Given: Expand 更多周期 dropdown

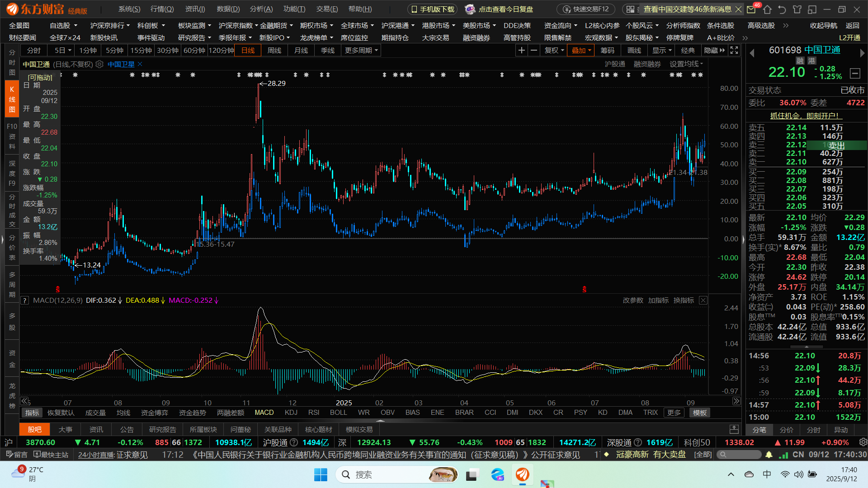Looking at the screenshot, I should (361, 50).
